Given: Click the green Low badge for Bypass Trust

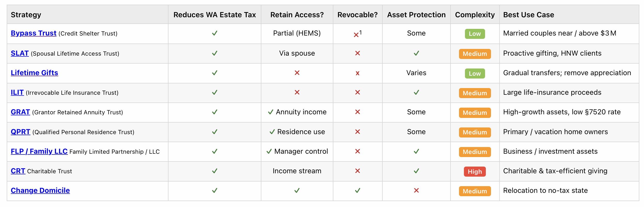Looking at the screenshot, I should tap(475, 34).
